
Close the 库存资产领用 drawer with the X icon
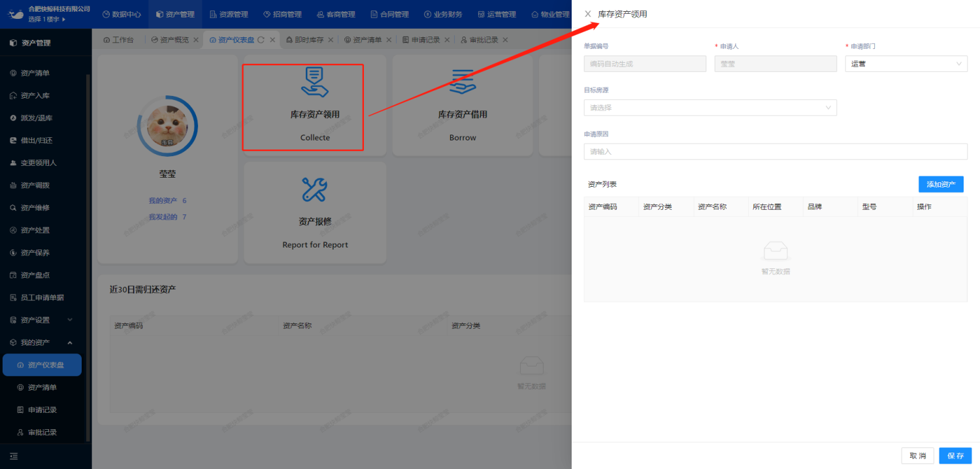click(587, 14)
